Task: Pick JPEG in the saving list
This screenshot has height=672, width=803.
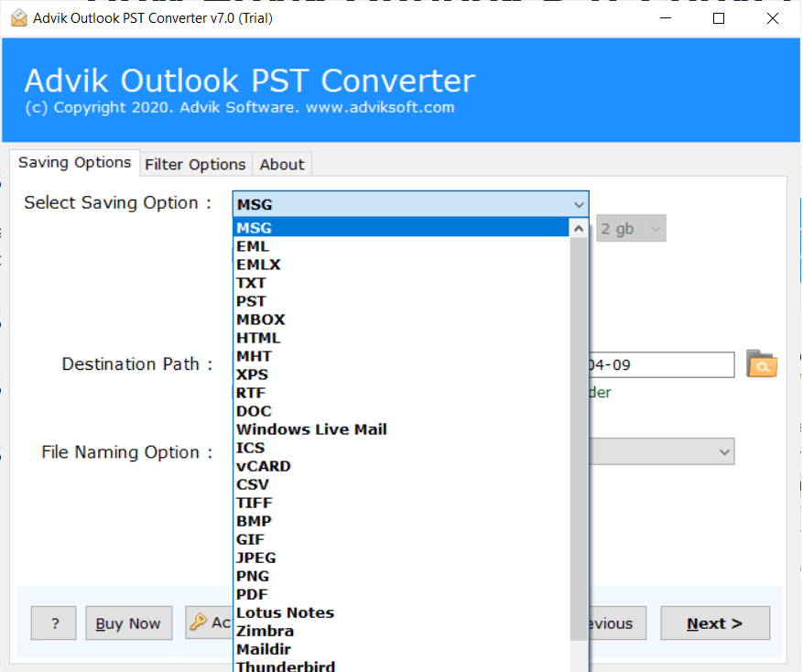Action: click(x=401, y=558)
